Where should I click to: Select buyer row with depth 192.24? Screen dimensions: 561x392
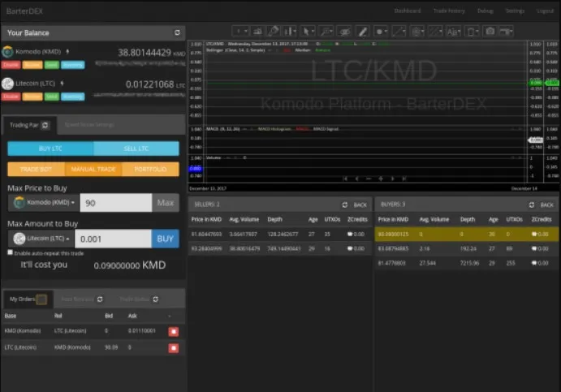pyautogui.click(x=467, y=248)
